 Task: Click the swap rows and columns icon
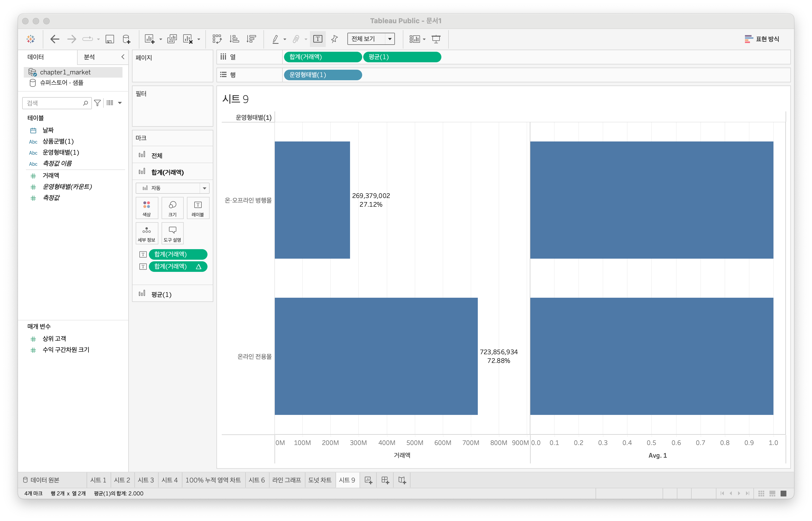[x=217, y=39]
